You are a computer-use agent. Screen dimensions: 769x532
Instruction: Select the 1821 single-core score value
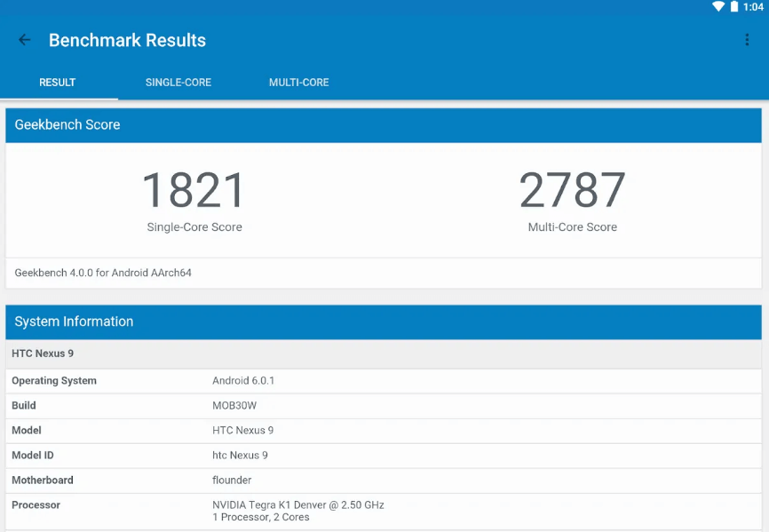194,190
